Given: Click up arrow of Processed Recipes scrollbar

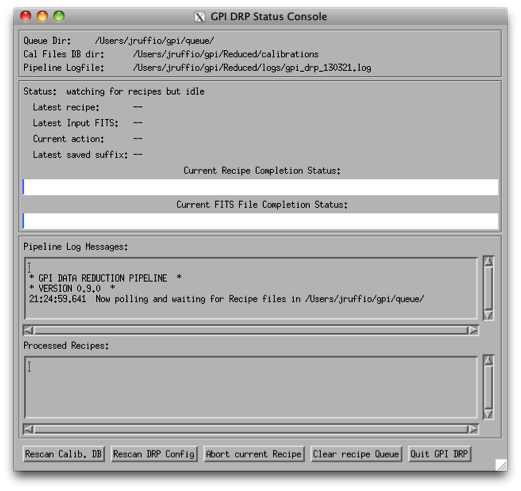Looking at the screenshot, I should (x=488, y=360).
